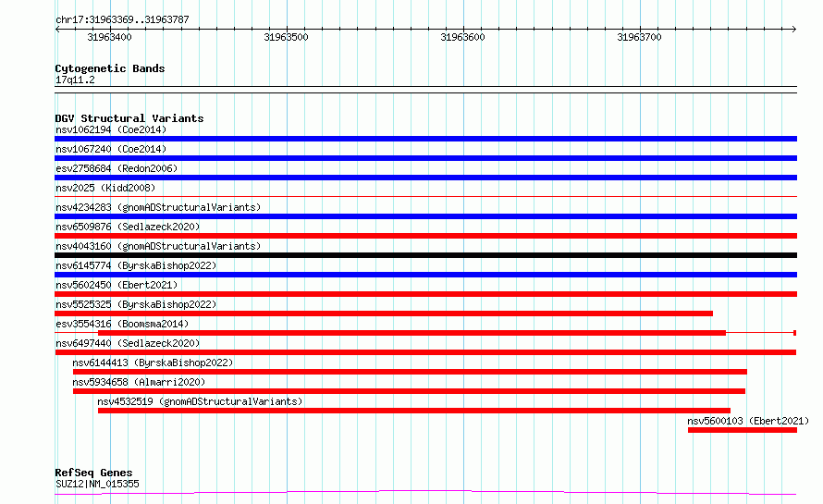The image size is (823, 504).
Task: Open nsv4234283 (gnomADStructuralVariants) label
Action: click(x=158, y=207)
